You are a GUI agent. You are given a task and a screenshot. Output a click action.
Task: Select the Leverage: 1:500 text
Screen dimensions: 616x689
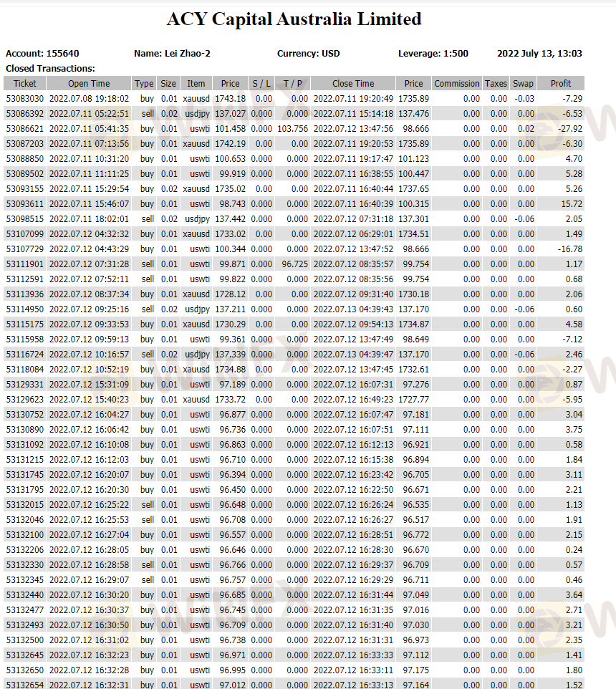(433, 54)
